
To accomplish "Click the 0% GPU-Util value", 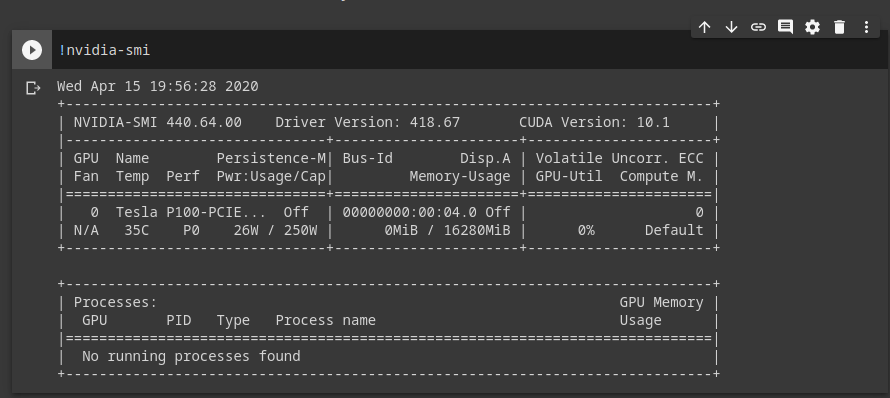I will point(586,231).
